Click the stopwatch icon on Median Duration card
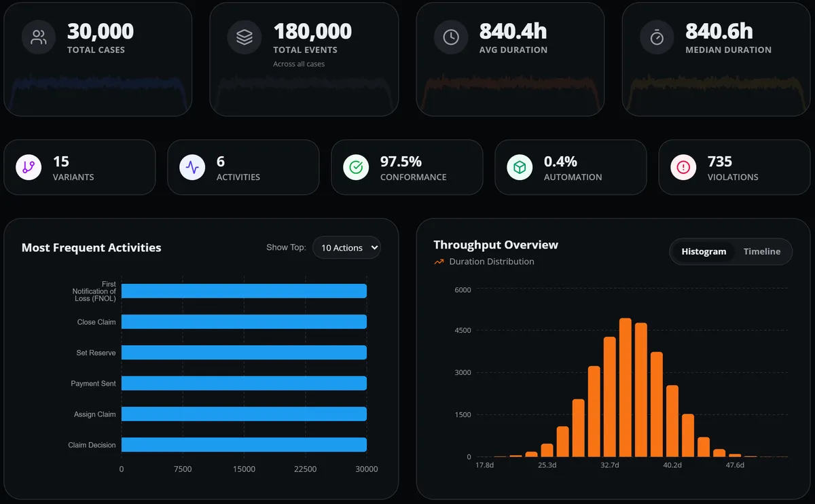The image size is (815, 504). tap(657, 37)
